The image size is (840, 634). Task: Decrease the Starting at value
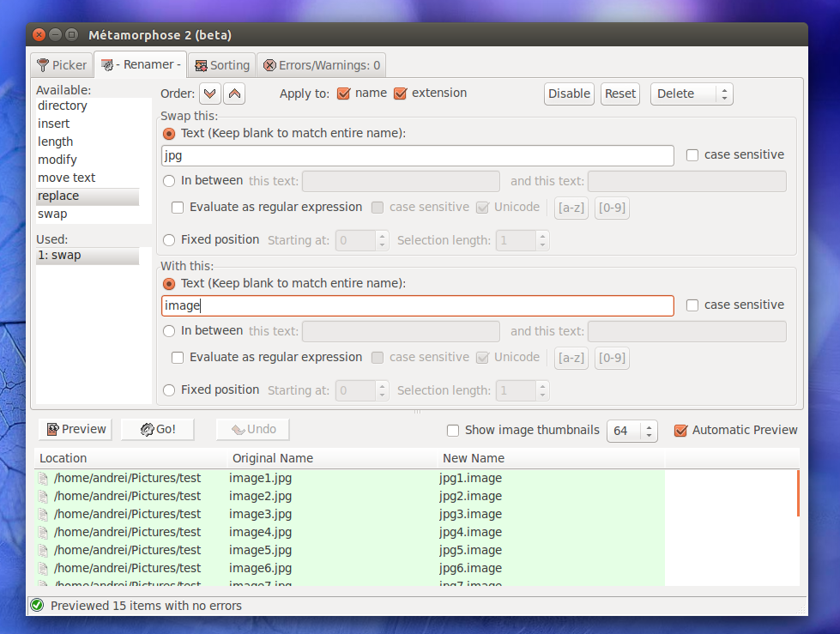pyautogui.click(x=381, y=245)
